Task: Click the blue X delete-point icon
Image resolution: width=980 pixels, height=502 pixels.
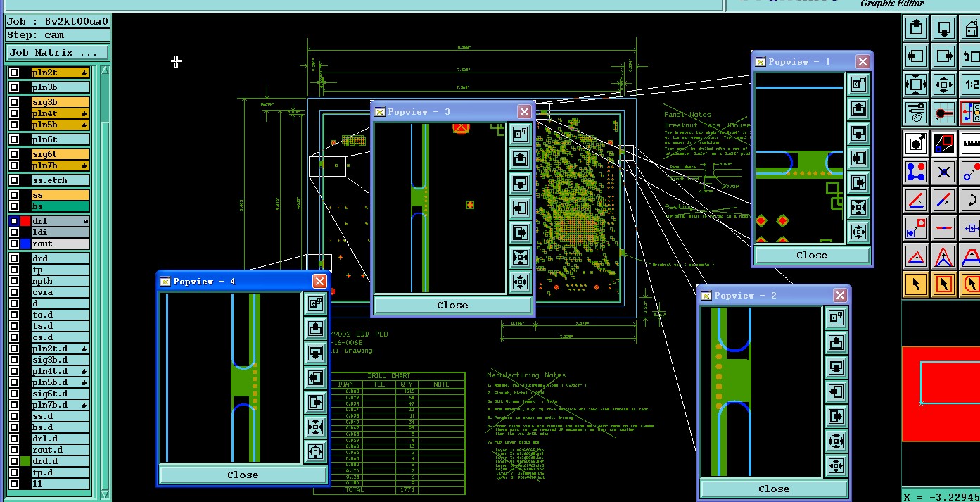Action: pos(944,171)
